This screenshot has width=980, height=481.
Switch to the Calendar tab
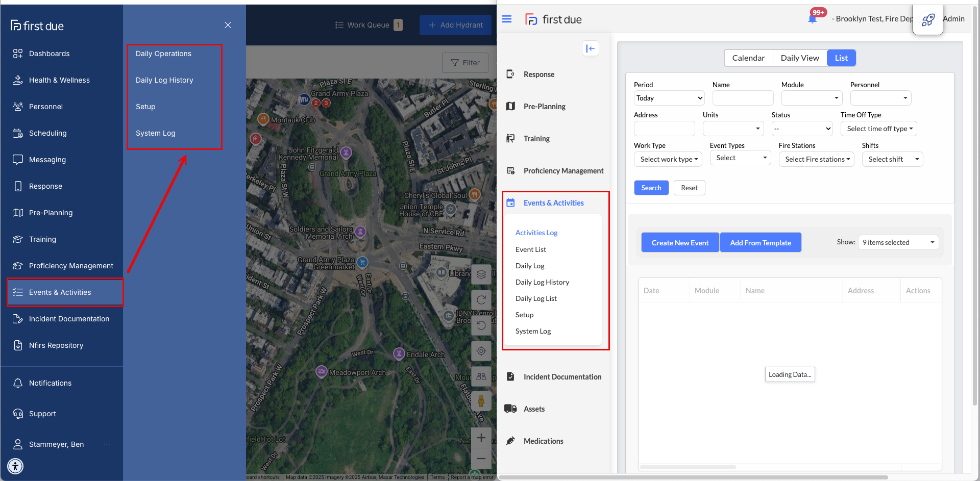tap(748, 58)
